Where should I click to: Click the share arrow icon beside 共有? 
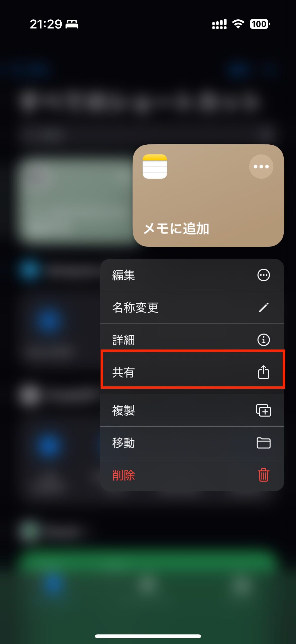tap(264, 372)
